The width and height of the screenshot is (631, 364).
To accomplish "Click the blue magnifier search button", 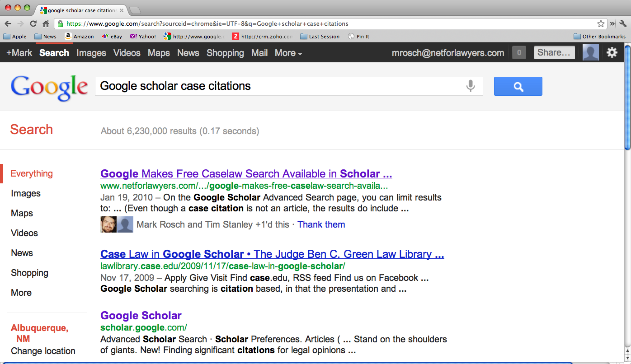I will [x=518, y=86].
